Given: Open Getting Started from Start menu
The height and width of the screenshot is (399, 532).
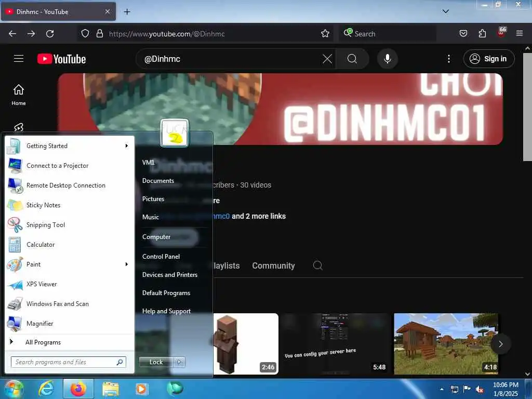Looking at the screenshot, I should click(x=70, y=146).
